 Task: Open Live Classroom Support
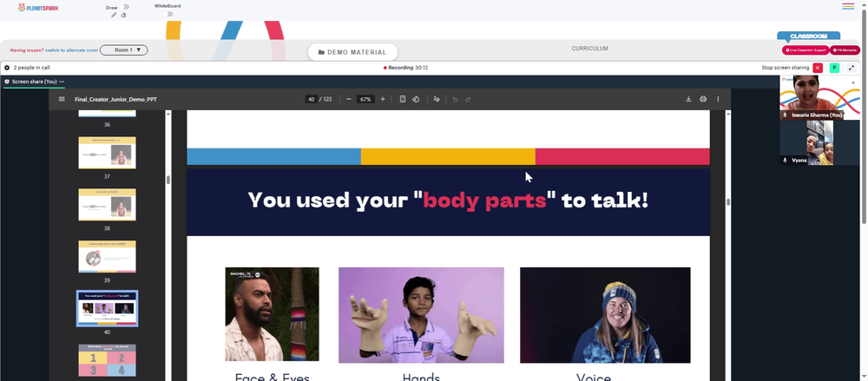coord(806,50)
